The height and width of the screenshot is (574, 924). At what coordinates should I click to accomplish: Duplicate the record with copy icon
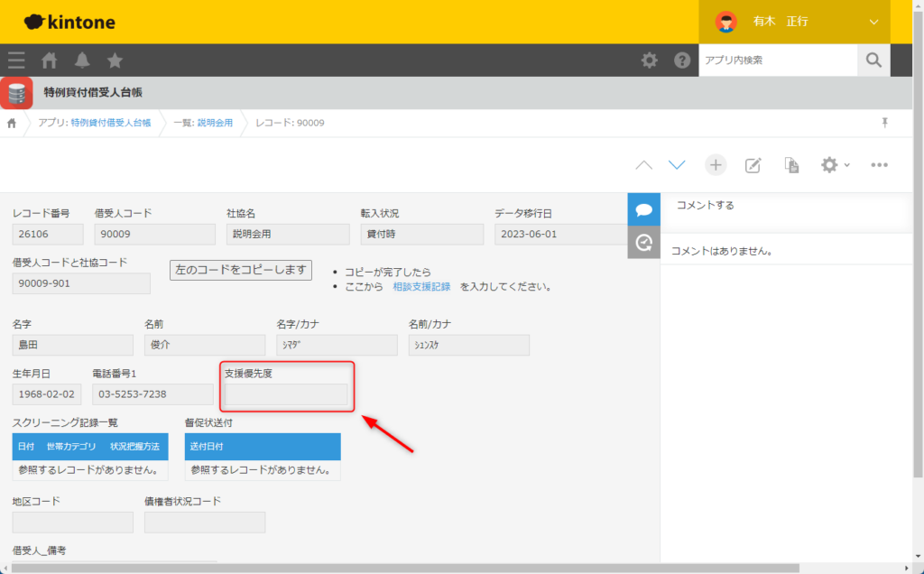tap(791, 165)
